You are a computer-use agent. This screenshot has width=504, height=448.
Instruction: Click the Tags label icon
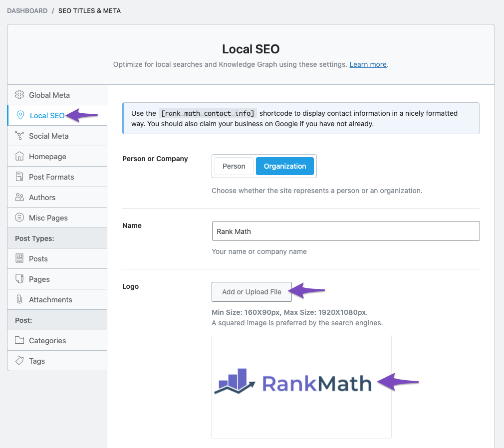[x=19, y=361]
